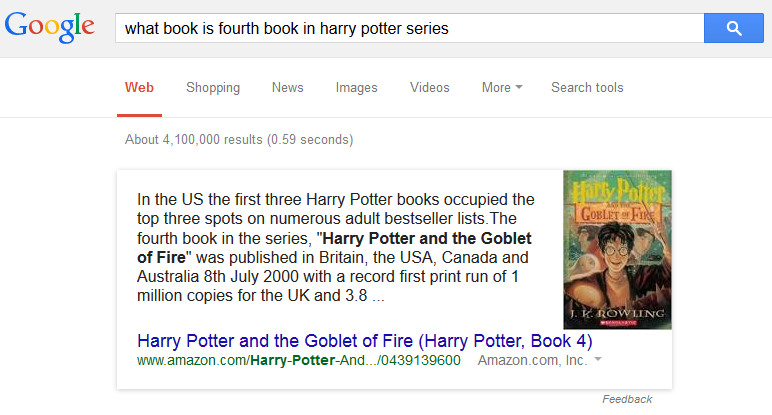Click the 'About 4,100,000 results' stats text

[239, 139]
